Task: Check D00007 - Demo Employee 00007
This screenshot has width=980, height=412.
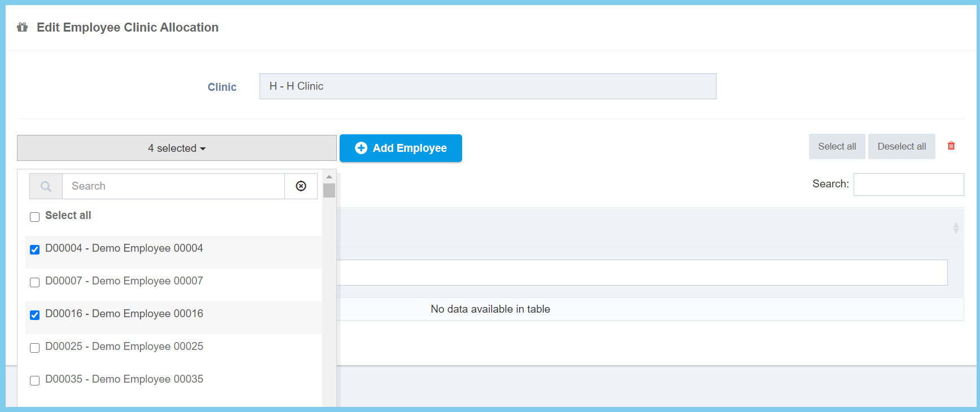Action: tap(35, 282)
